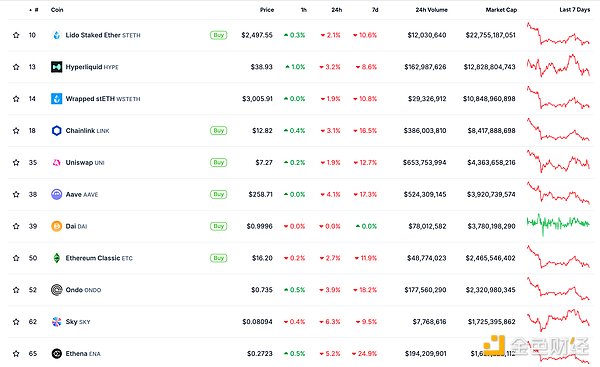600x367 pixels.
Task: Open the Dai DAI coin page
Action: pos(77,226)
